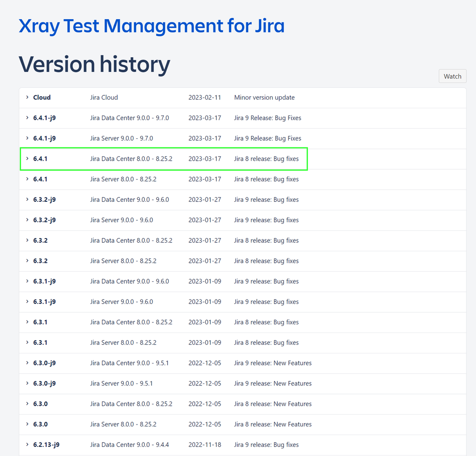476x456 pixels.
Task: Click date '2023-01-09' in 6.3.1 Jira Server row
Action: pos(204,342)
